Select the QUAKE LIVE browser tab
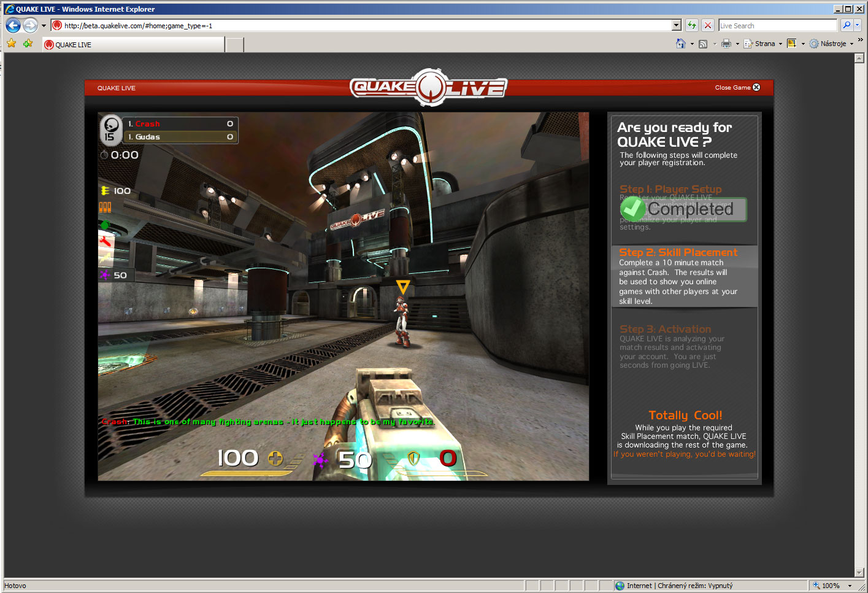Image resolution: width=868 pixels, height=593 pixels. (134, 44)
